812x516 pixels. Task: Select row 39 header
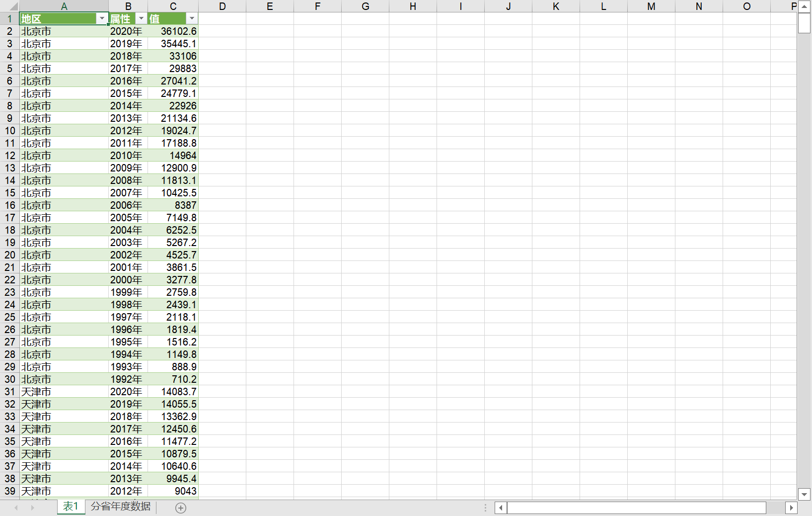(x=9, y=491)
